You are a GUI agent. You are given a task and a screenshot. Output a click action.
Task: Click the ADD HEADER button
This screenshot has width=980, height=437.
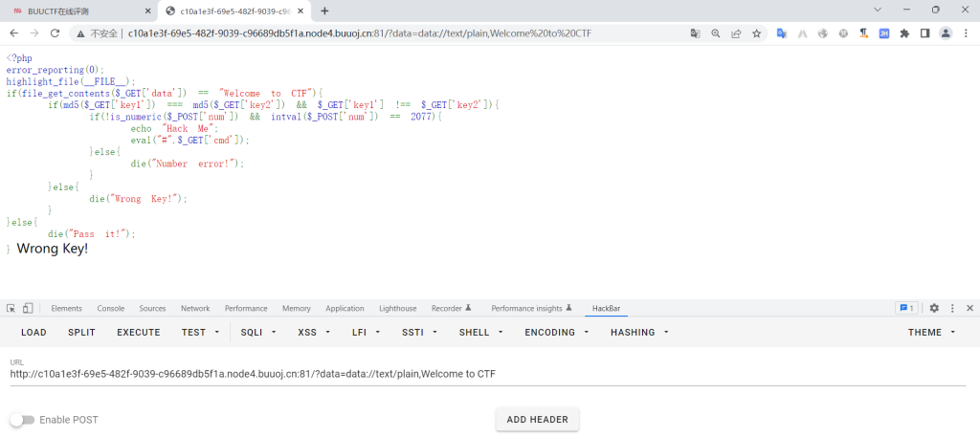[537, 419]
